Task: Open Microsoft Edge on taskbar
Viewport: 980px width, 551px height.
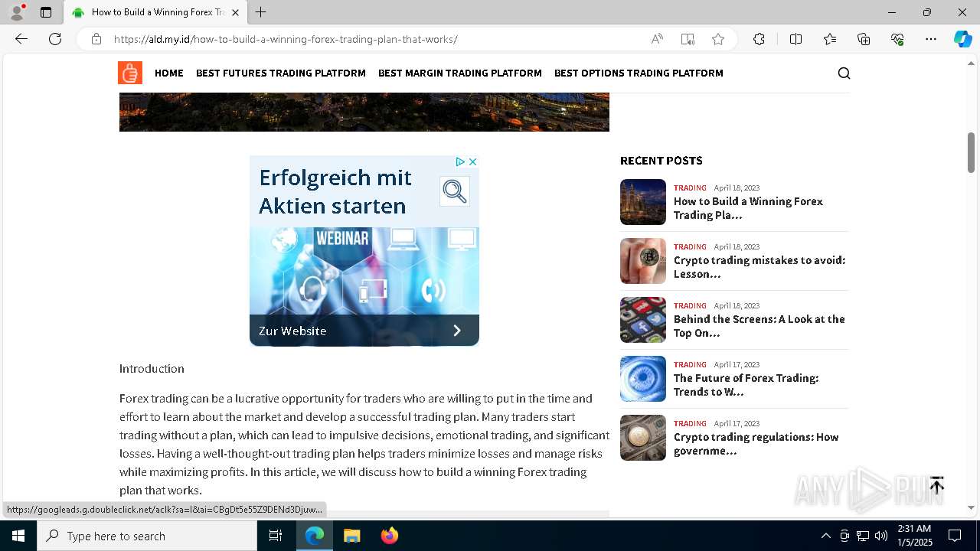Action: coord(315,536)
